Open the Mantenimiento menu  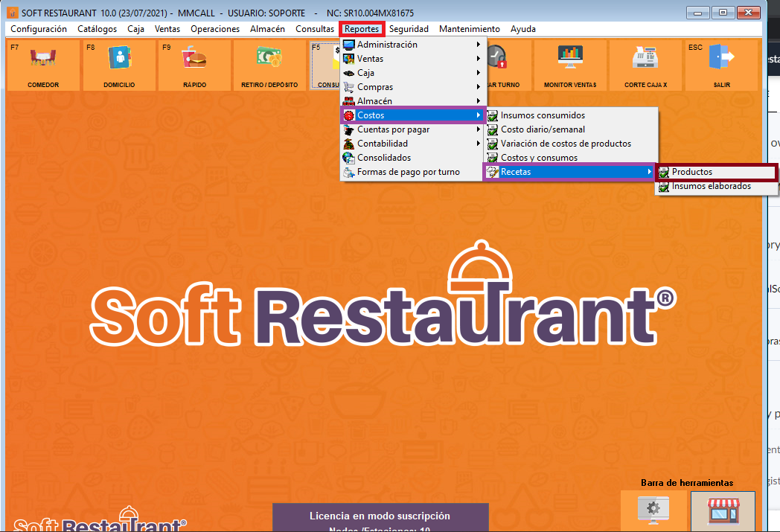(470, 29)
